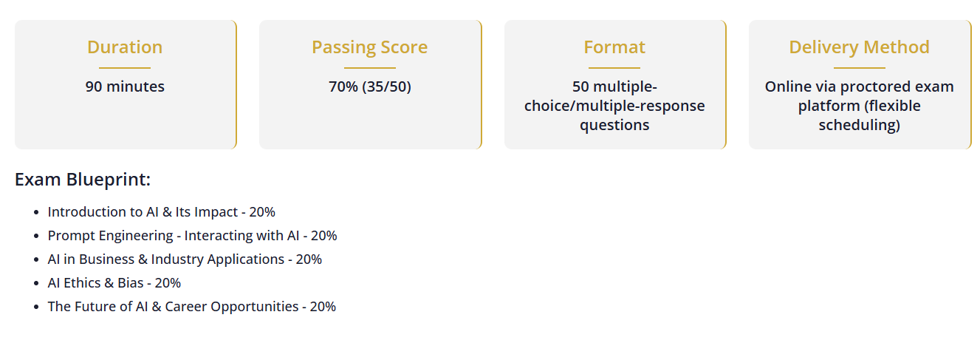Image resolution: width=980 pixels, height=343 pixels.
Task: Click AI in Business & Industry Applications
Action: click(x=185, y=259)
